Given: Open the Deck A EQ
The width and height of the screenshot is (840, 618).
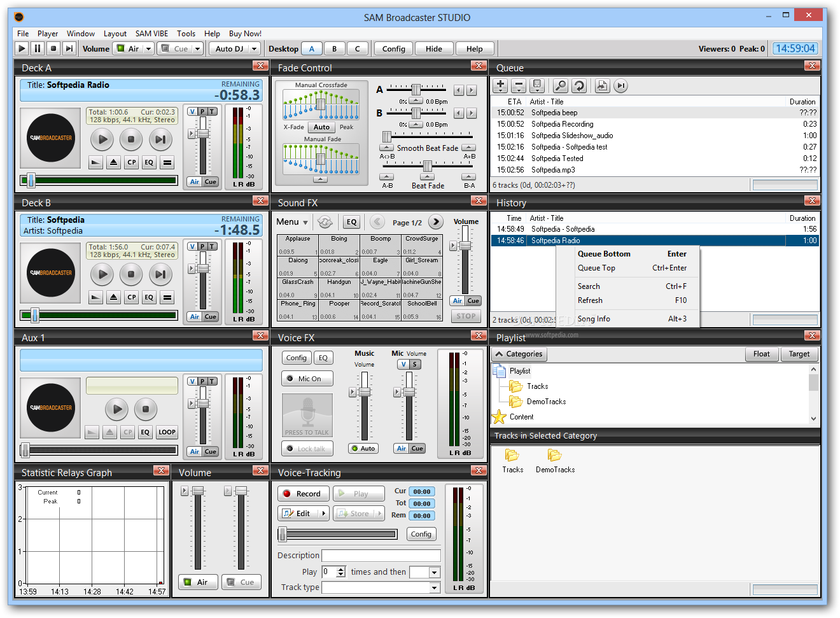Looking at the screenshot, I should pos(149,162).
